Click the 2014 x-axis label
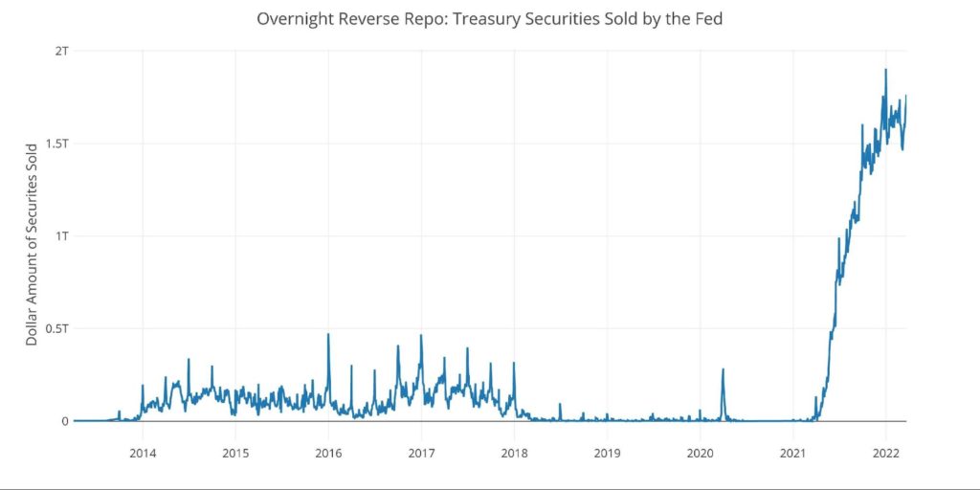 (143, 453)
